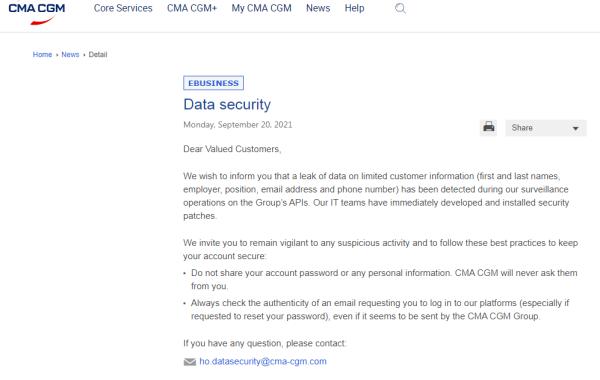The image size is (600, 380).
Task: Click the bullet about not sharing passwords
Action: (x=384, y=279)
